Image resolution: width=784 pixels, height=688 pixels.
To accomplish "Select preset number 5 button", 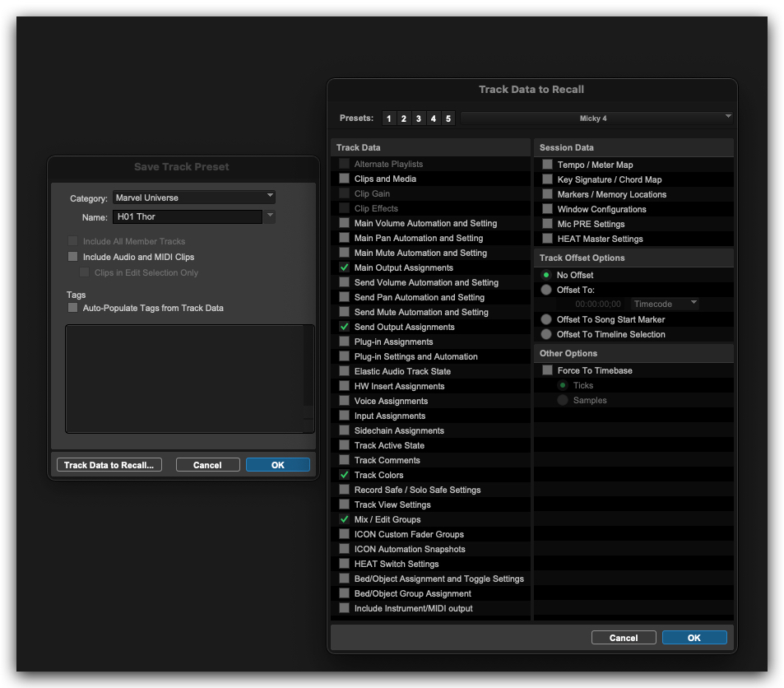I will coord(448,119).
